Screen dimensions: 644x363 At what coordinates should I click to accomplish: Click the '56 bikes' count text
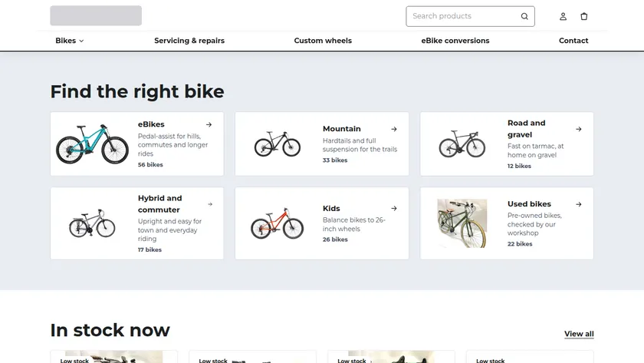pyautogui.click(x=150, y=164)
